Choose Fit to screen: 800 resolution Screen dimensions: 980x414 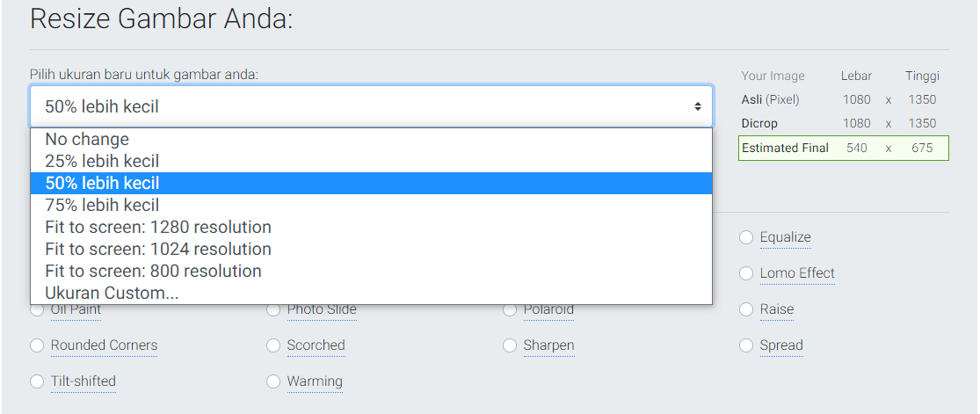pos(371,271)
